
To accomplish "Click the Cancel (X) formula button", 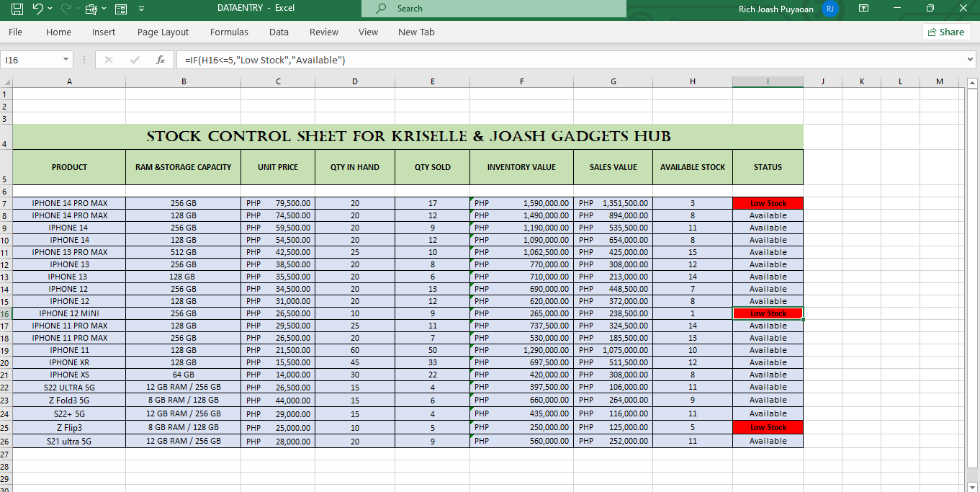I will tap(109, 61).
